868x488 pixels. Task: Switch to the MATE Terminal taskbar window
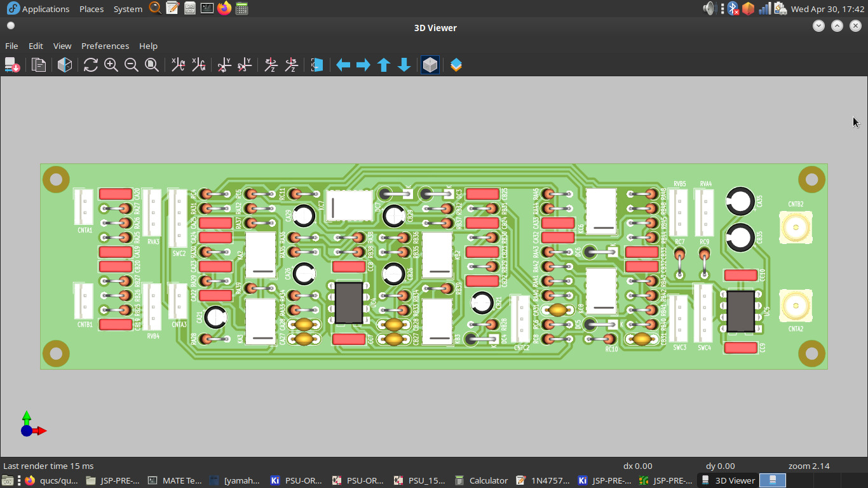pos(175,480)
